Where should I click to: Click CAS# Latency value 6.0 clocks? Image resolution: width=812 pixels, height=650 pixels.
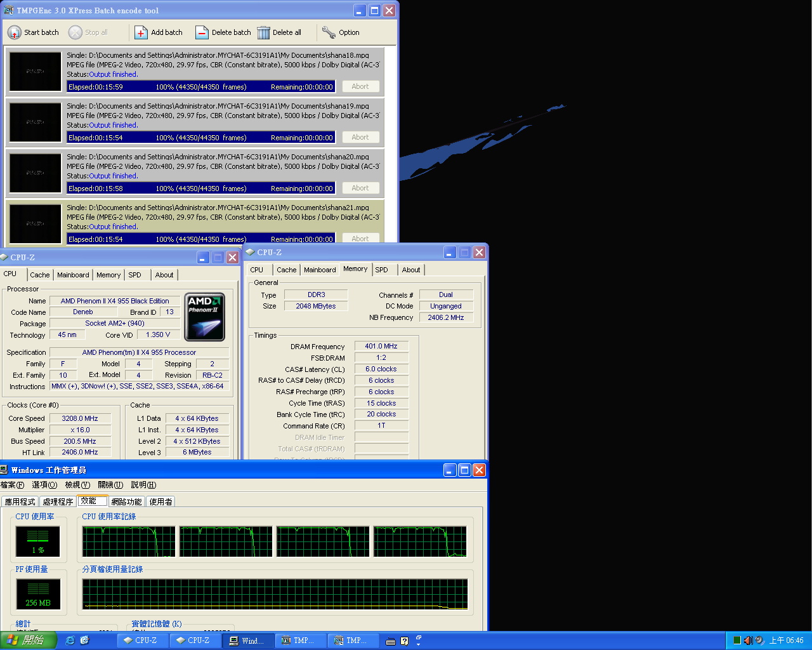(x=381, y=369)
